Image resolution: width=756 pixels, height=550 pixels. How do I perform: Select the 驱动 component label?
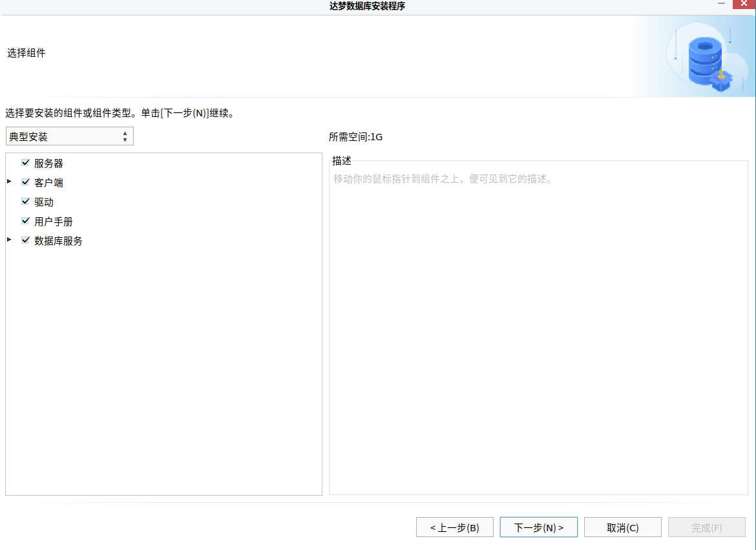[44, 202]
